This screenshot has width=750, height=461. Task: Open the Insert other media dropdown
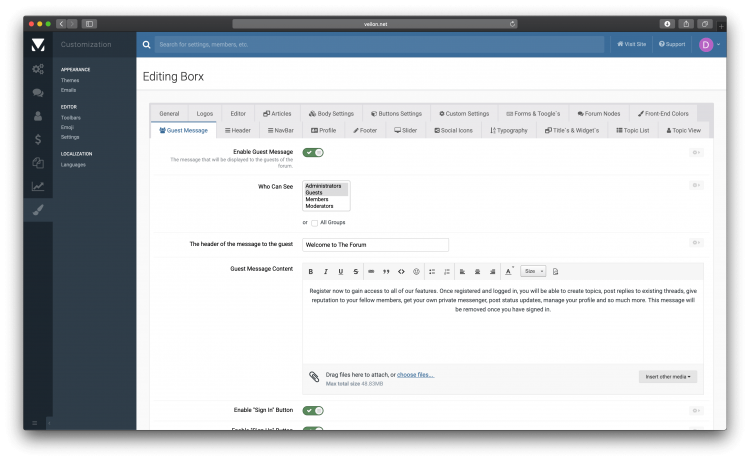(x=668, y=377)
